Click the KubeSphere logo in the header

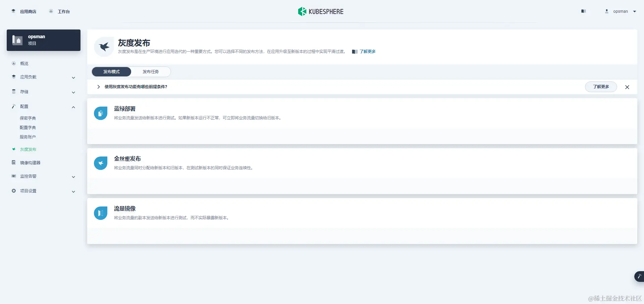coord(321,11)
